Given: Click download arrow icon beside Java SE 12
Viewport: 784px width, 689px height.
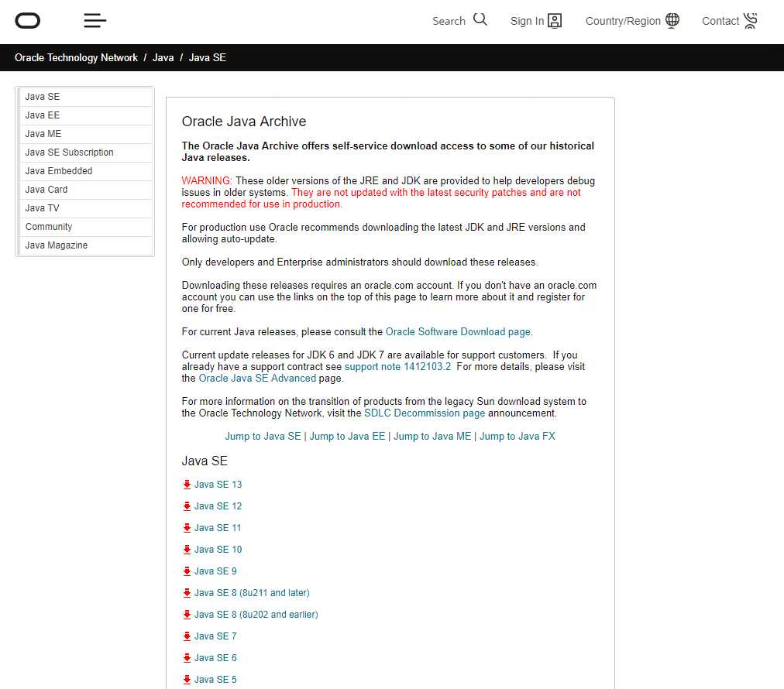Looking at the screenshot, I should (x=187, y=506).
